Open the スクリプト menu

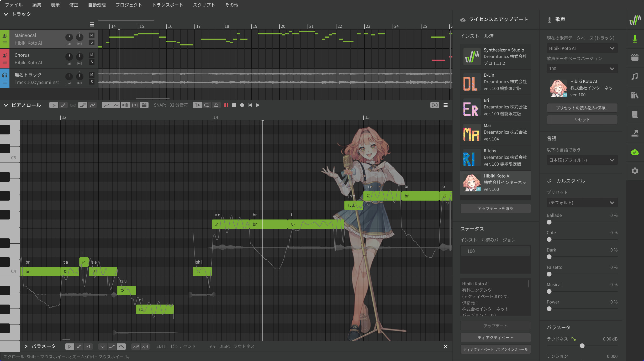[204, 5]
